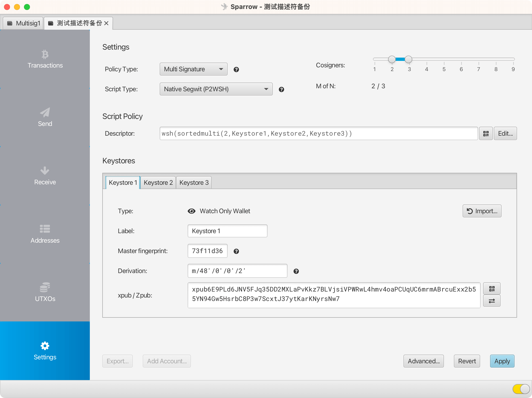Open the UTXOs view via its coins icon
The height and width of the screenshot is (398, 532).
pos(45,287)
